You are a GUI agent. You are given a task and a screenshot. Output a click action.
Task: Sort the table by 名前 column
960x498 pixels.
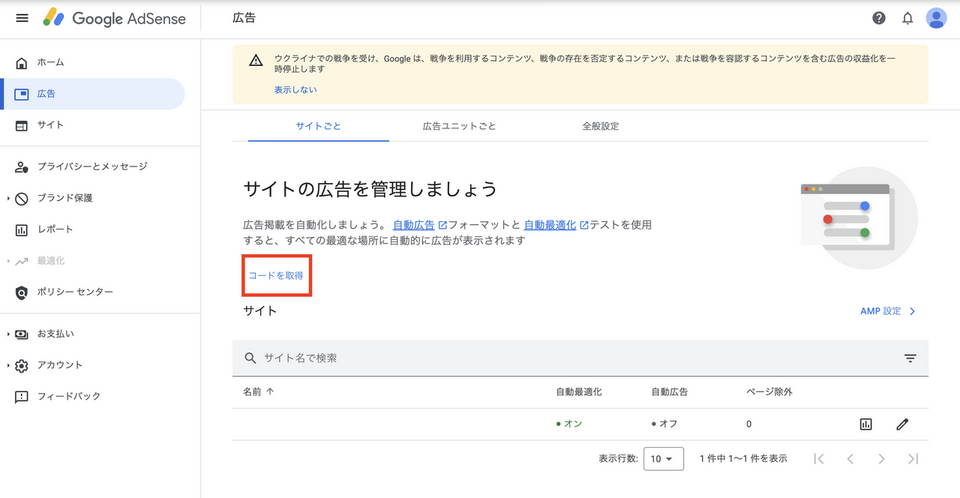(260, 392)
